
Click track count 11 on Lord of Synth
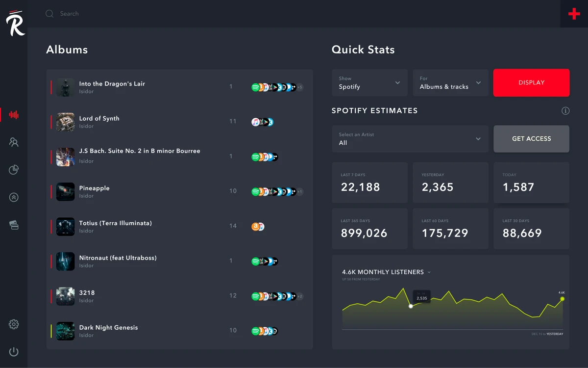tap(233, 122)
